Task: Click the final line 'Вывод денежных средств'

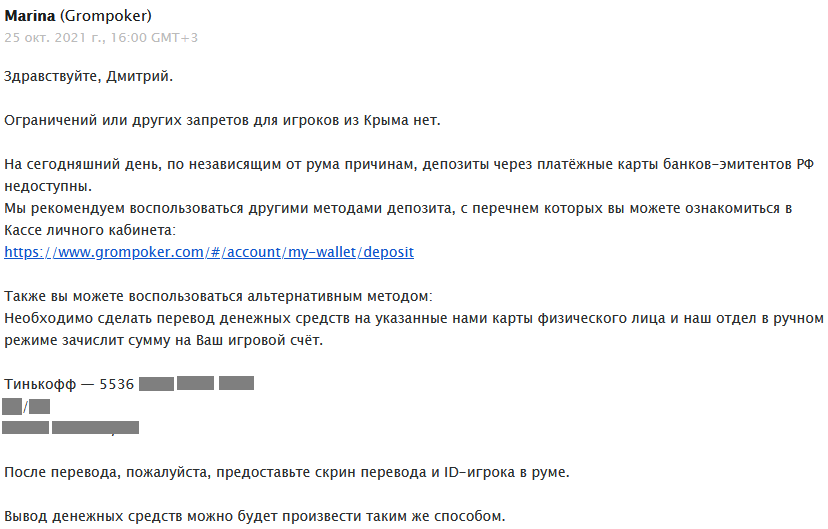Action: coord(255,516)
